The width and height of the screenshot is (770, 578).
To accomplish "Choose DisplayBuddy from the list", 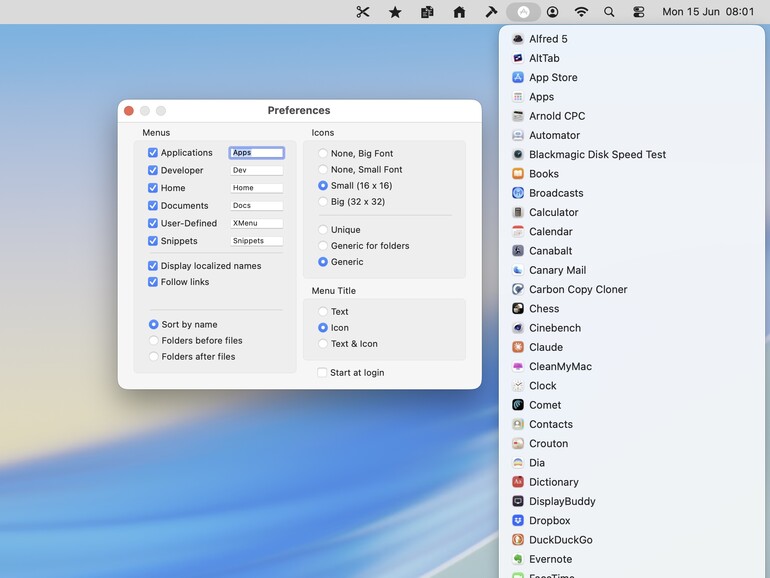I will point(632,501).
